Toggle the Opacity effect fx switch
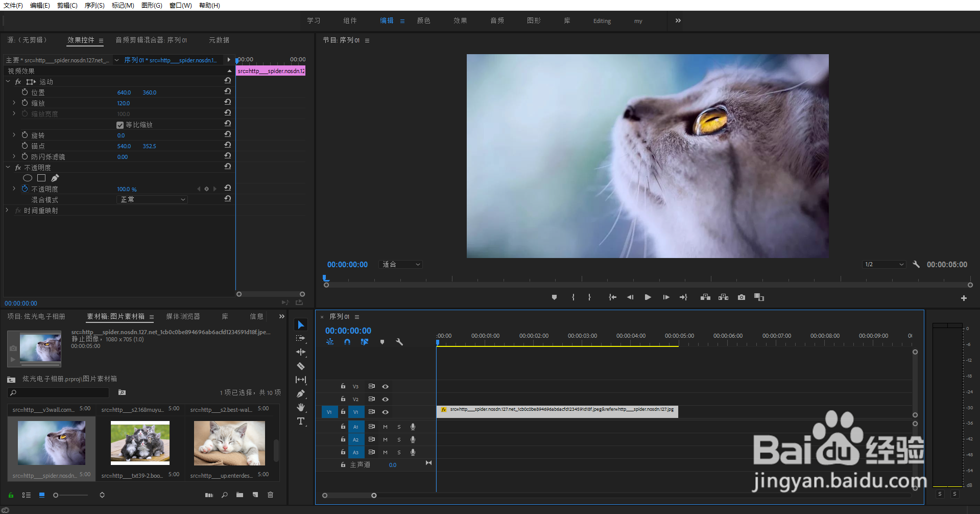The width and height of the screenshot is (980, 514). point(18,168)
